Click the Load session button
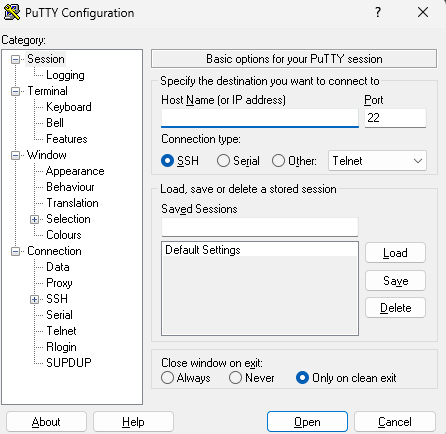446x434 pixels. coord(395,253)
